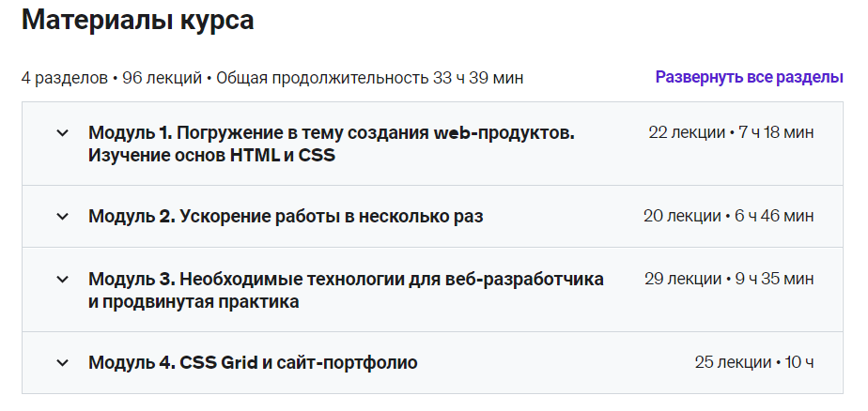The image size is (868, 411).
Task: Expand the Модуль 1 section chevron
Action: [63, 133]
